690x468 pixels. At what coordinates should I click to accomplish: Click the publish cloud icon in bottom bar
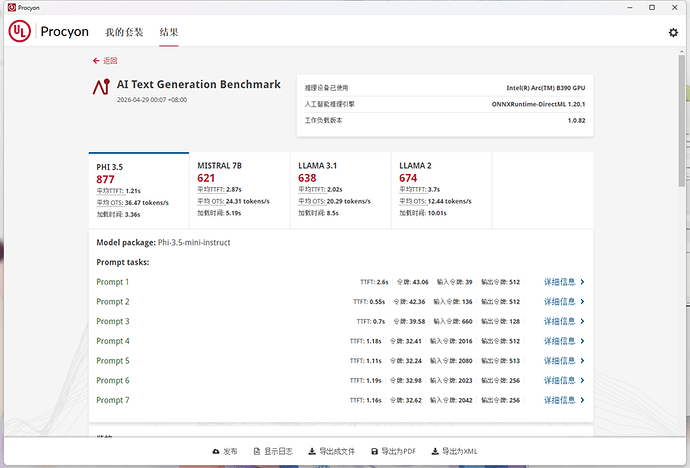(x=216, y=451)
